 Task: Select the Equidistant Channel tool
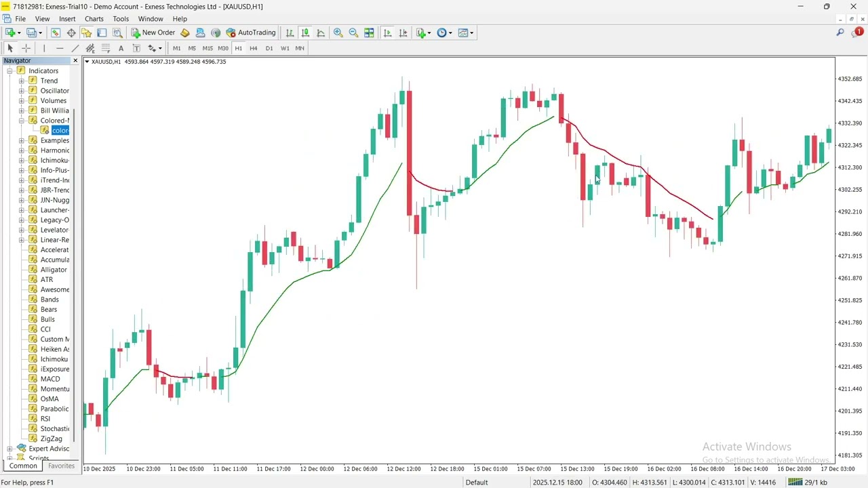coord(90,48)
